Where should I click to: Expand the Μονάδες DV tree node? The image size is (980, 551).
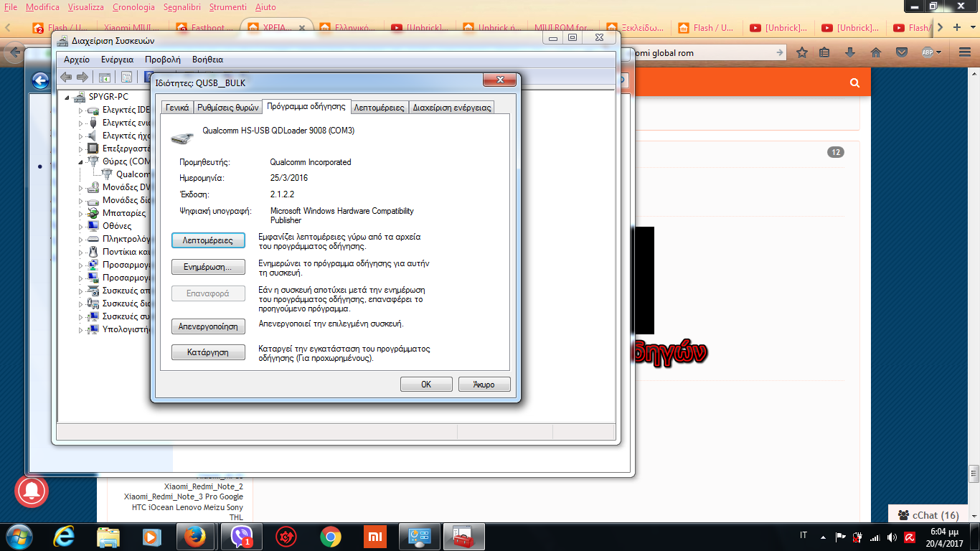click(x=81, y=187)
